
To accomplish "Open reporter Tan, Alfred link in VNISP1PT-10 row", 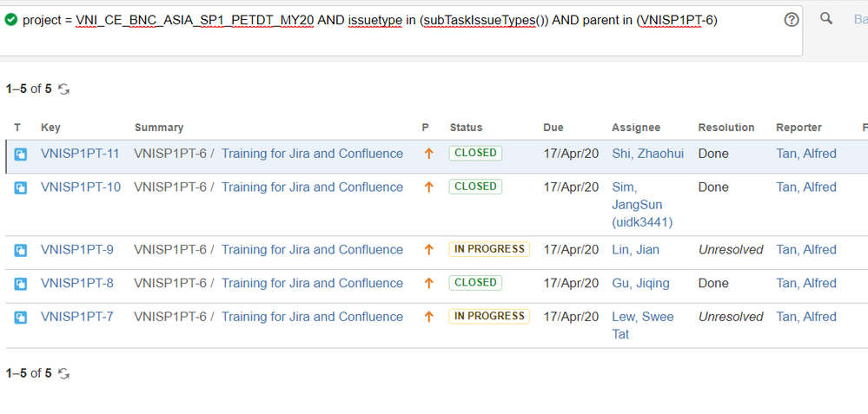I will (x=806, y=187).
